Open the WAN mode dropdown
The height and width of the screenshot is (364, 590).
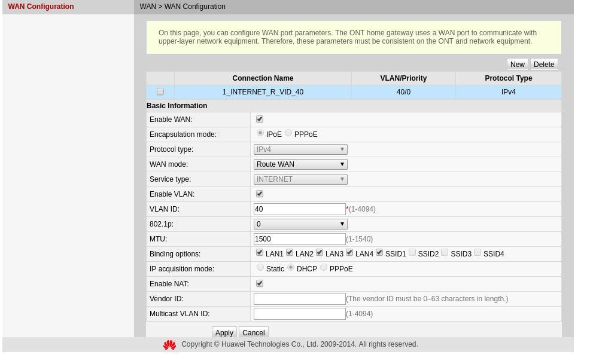coord(300,164)
